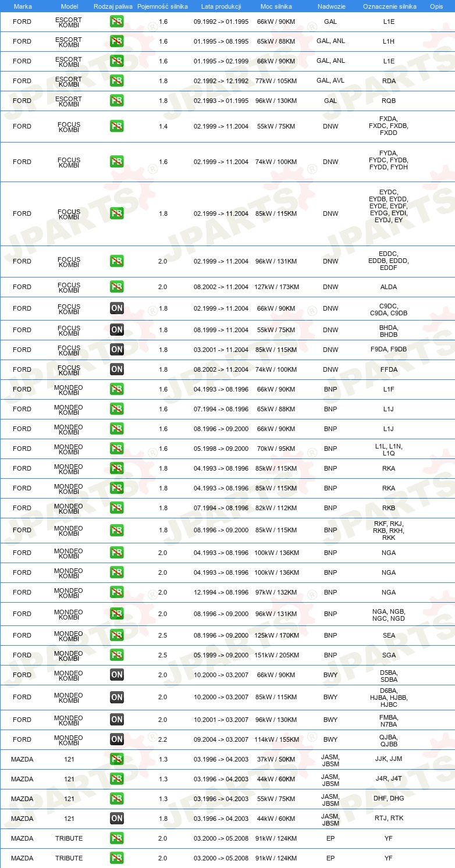Image resolution: width=455 pixels, height=868 pixels.
Task: Click the petrol fuel icon in the L1H engine row
Action: tap(117, 41)
